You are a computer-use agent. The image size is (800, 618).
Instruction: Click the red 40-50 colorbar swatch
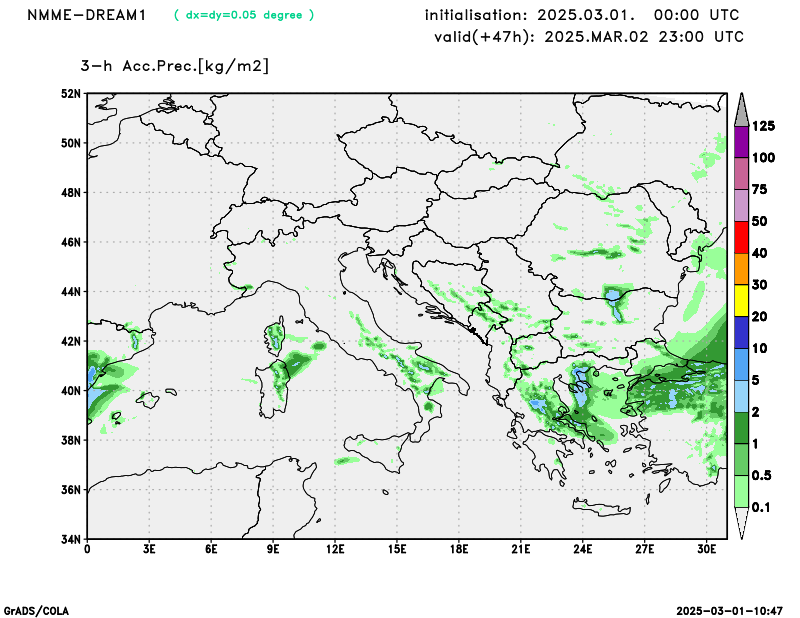(741, 237)
